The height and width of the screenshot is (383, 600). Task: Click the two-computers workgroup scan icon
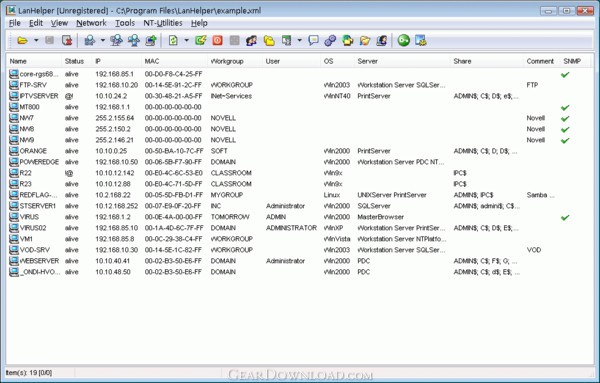(116, 40)
